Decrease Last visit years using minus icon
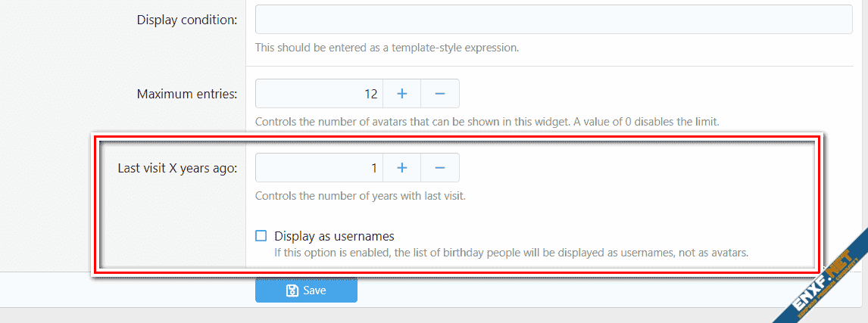 tap(440, 168)
